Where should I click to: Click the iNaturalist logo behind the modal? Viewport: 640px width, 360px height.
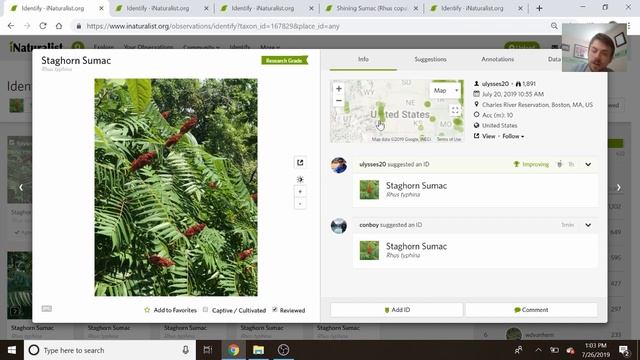(x=36, y=46)
